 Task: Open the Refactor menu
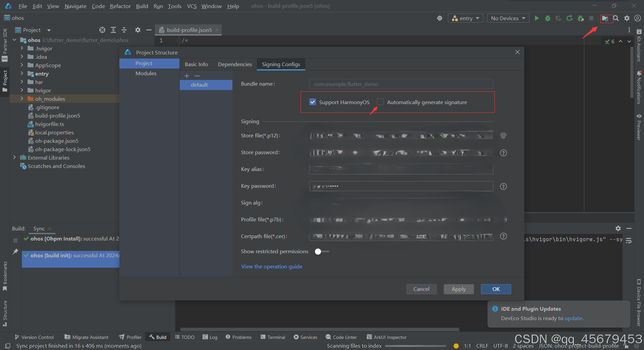pyautogui.click(x=120, y=6)
